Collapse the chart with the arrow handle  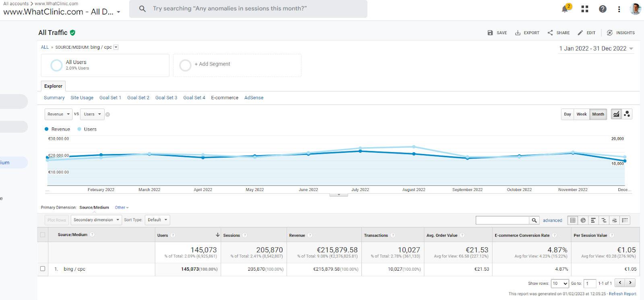(x=339, y=195)
